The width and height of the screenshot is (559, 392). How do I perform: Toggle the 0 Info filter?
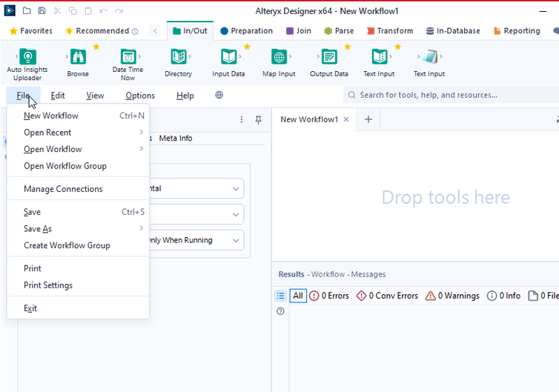(x=503, y=296)
